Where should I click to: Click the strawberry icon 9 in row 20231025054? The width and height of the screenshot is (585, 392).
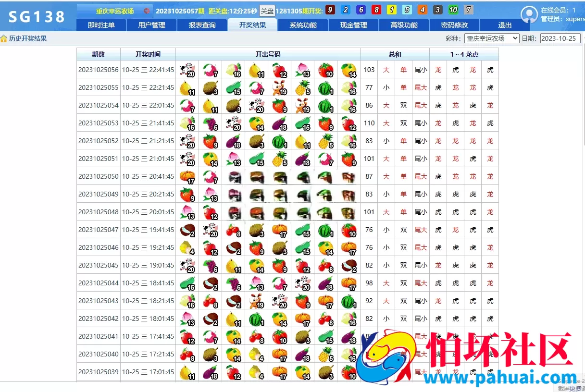279,106
